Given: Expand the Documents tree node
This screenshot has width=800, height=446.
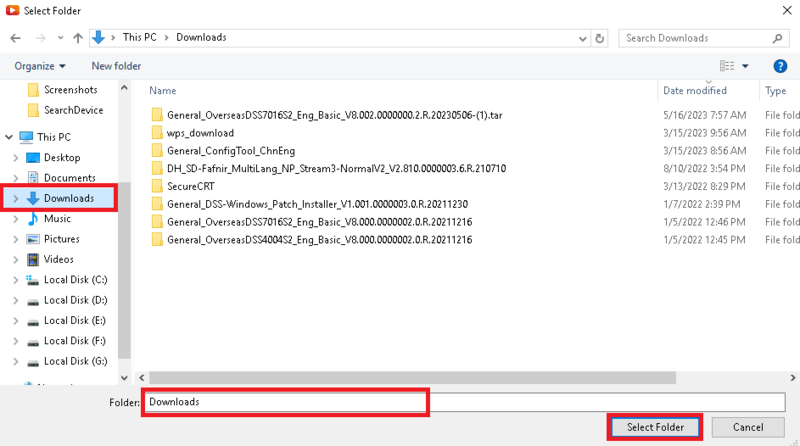Looking at the screenshot, I should coord(15,178).
